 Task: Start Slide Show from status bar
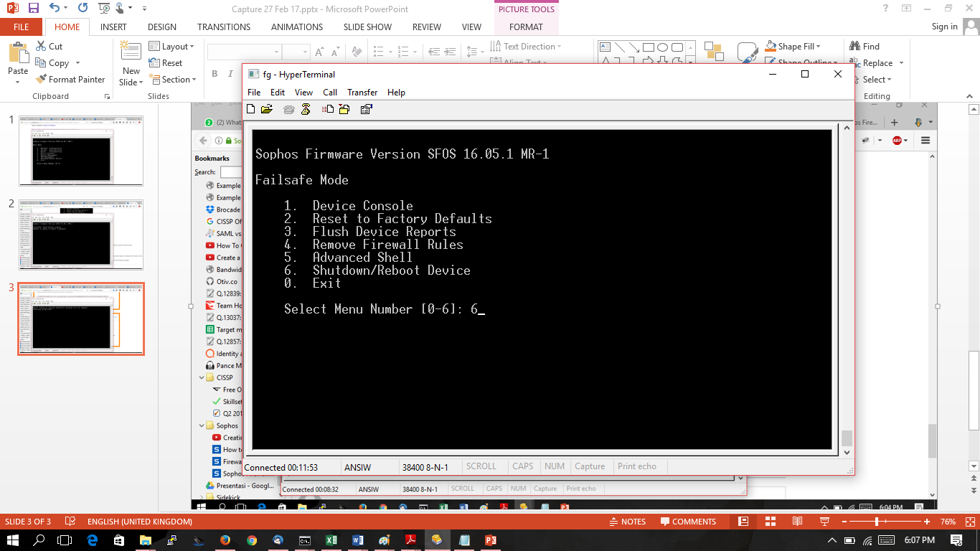point(824,522)
